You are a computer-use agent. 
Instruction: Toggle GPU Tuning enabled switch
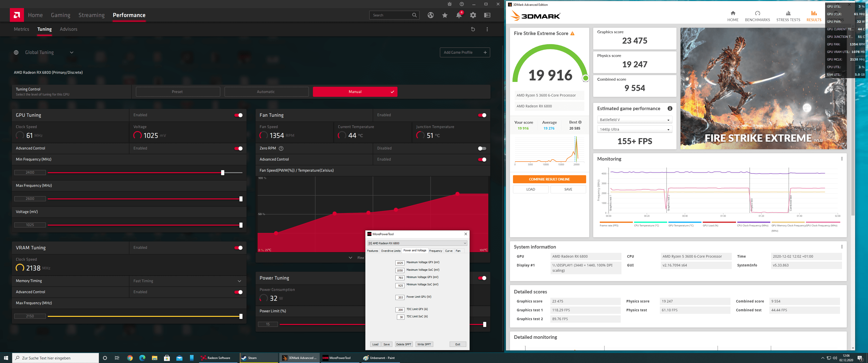click(238, 115)
